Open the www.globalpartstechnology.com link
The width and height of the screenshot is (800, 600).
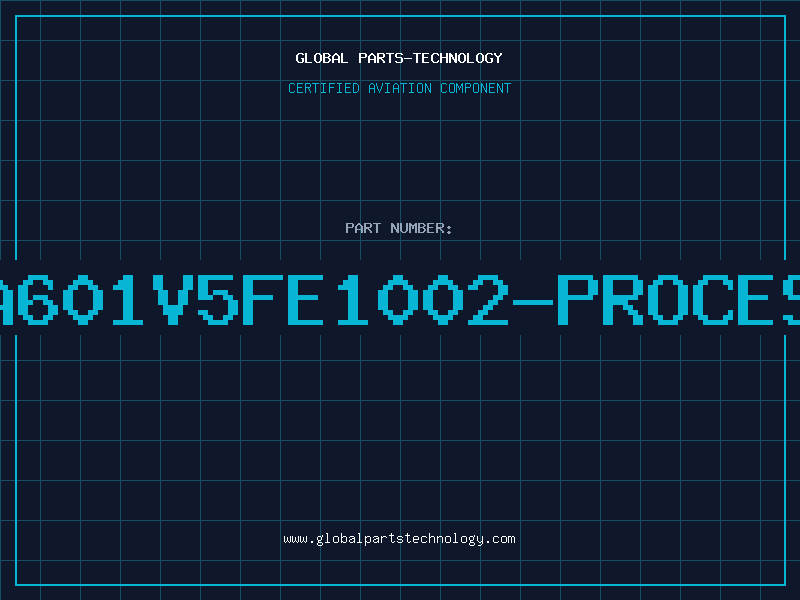coord(399,539)
